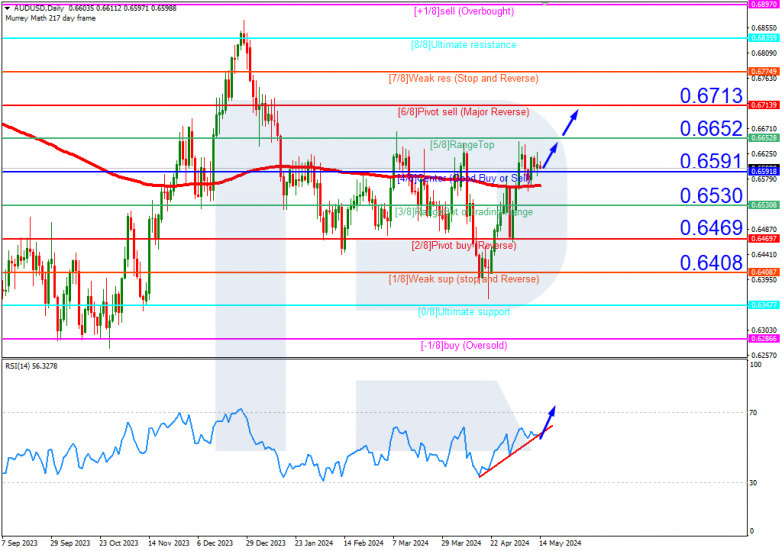Click the 14 Nov 2023 date label
Image resolution: width=782 pixels, height=551 pixels.
click(x=169, y=543)
